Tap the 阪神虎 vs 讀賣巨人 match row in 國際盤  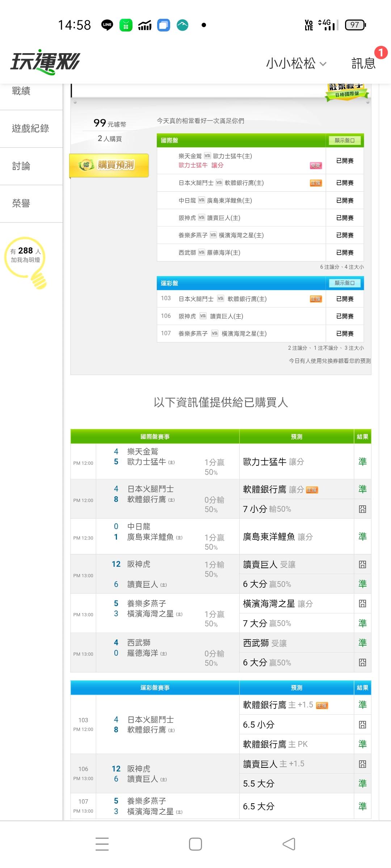241,218
